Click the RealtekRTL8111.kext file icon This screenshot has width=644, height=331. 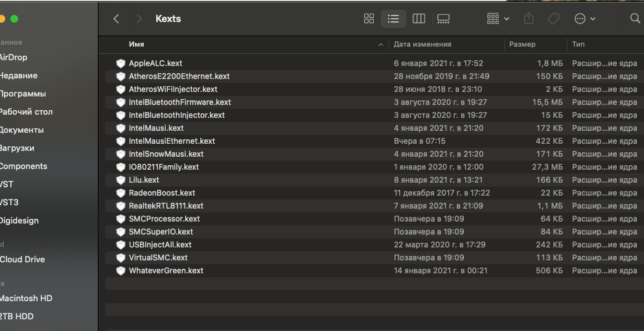121,206
